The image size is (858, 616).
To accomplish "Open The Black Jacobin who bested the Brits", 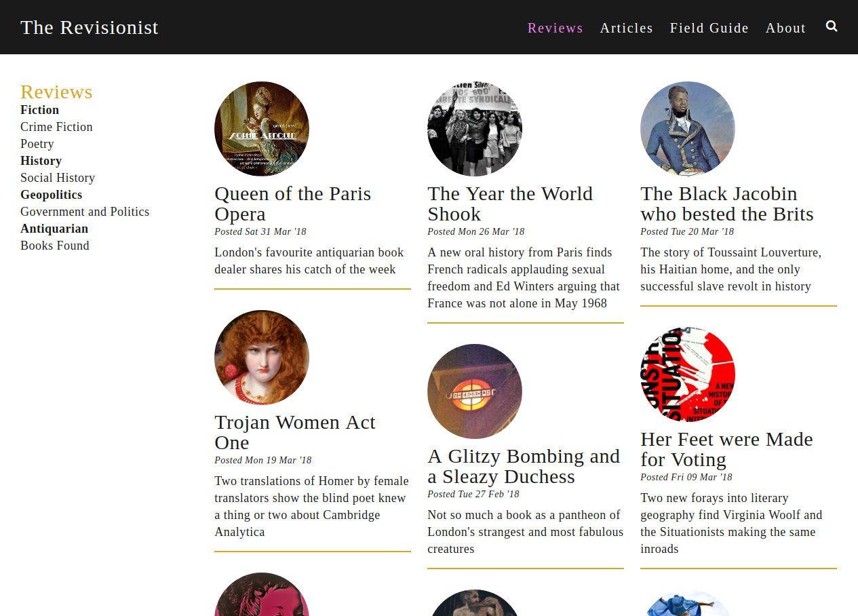I will click(727, 204).
